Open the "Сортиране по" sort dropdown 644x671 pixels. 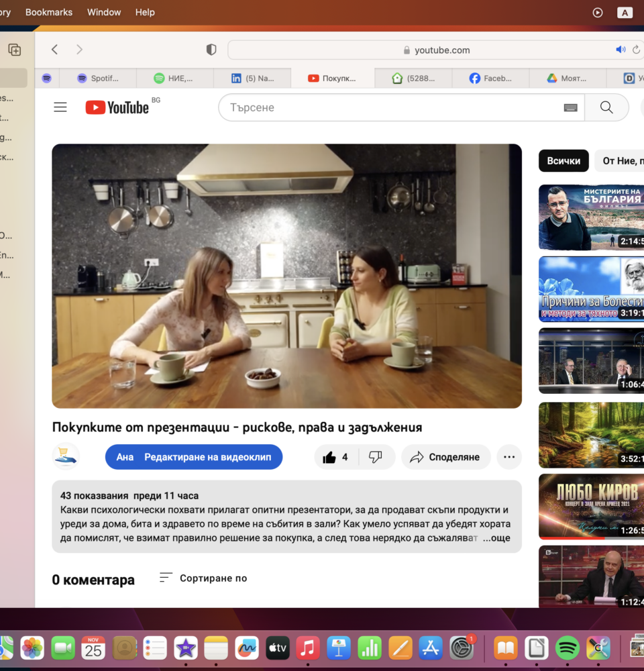pyautogui.click(x=203, y=578)
